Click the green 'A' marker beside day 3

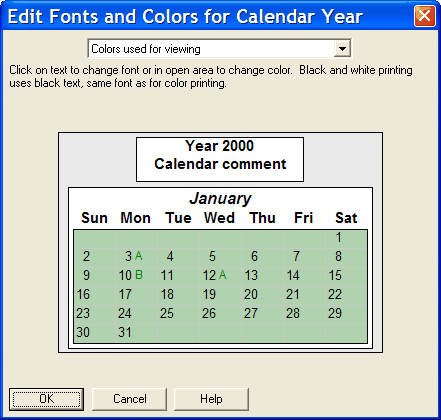pos(139,256)
